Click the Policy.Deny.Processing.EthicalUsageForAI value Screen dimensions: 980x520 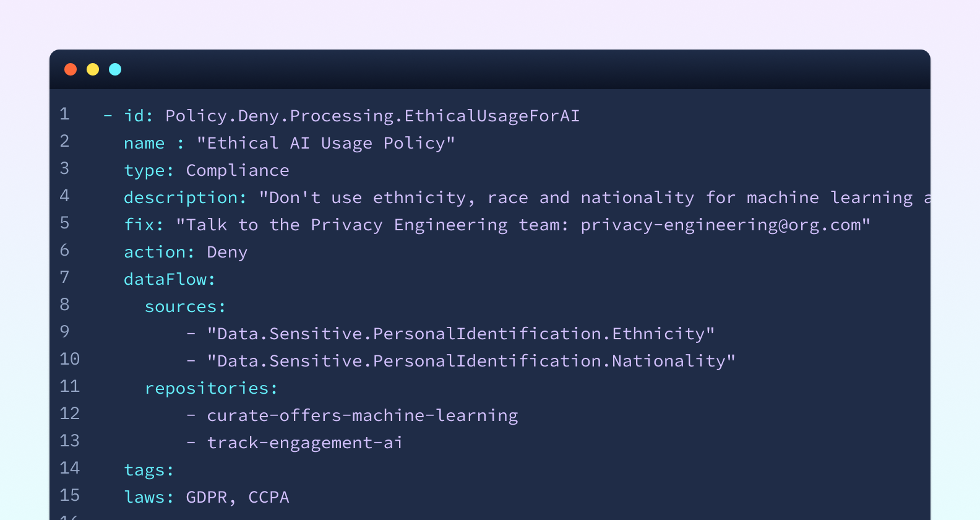372,116
